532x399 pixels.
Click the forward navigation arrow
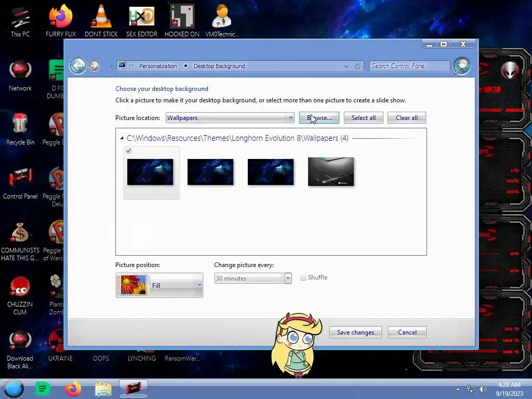point(94,66)
